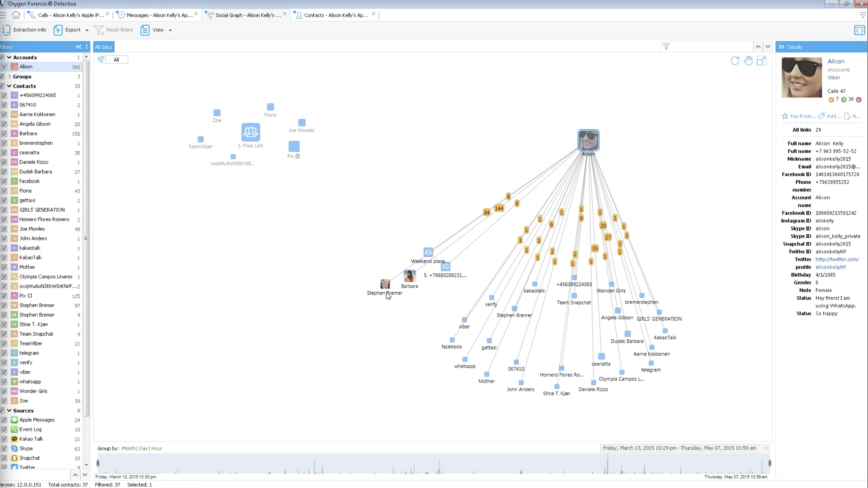Screen dimensions: 868x488
Task: Mark as Key Evidence
Action: coord(799,116)
